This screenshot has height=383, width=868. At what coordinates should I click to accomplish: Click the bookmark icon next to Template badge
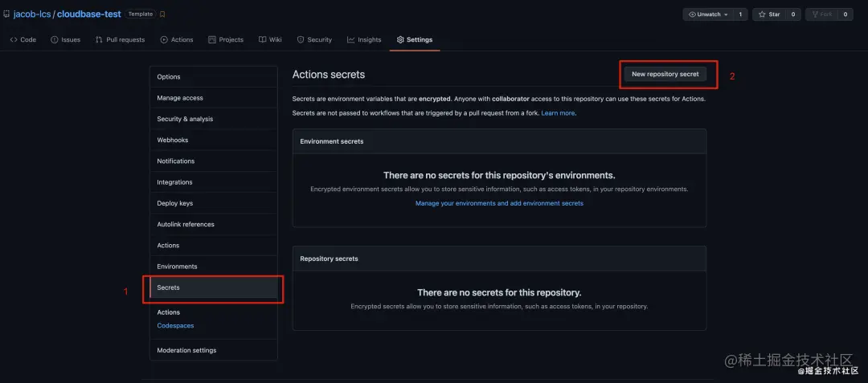click(162, 14)
